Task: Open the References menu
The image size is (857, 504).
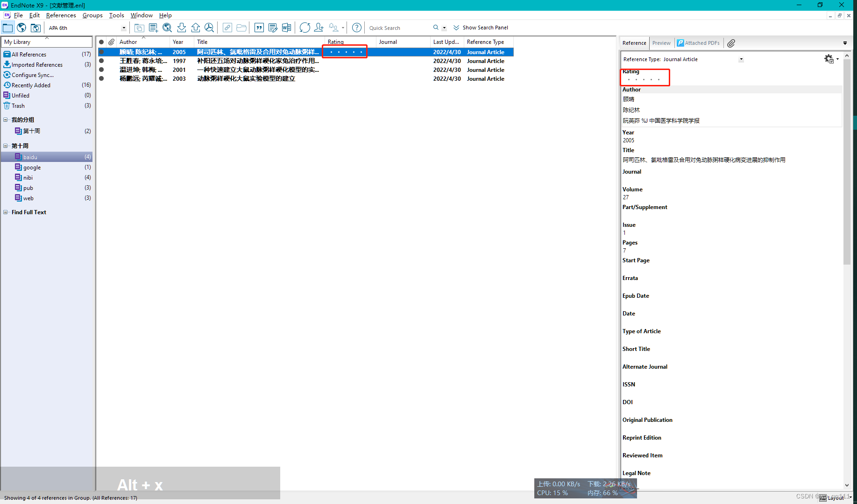Action: (x=61, y=15)
